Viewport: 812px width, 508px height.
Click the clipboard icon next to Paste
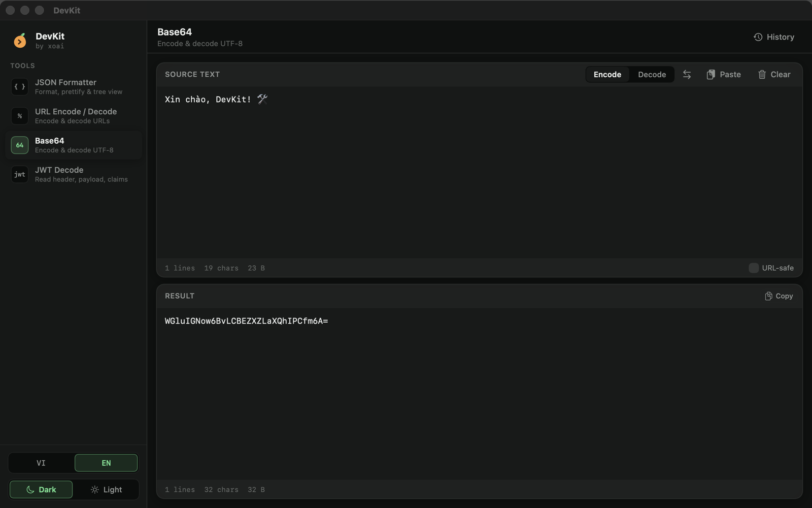point(710,75)
